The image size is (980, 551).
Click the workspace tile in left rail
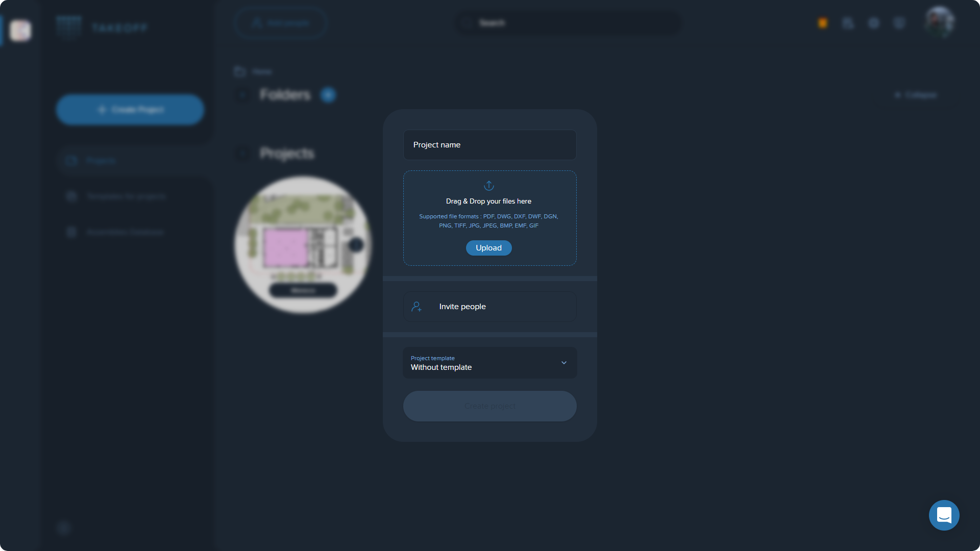coord(20,31)
